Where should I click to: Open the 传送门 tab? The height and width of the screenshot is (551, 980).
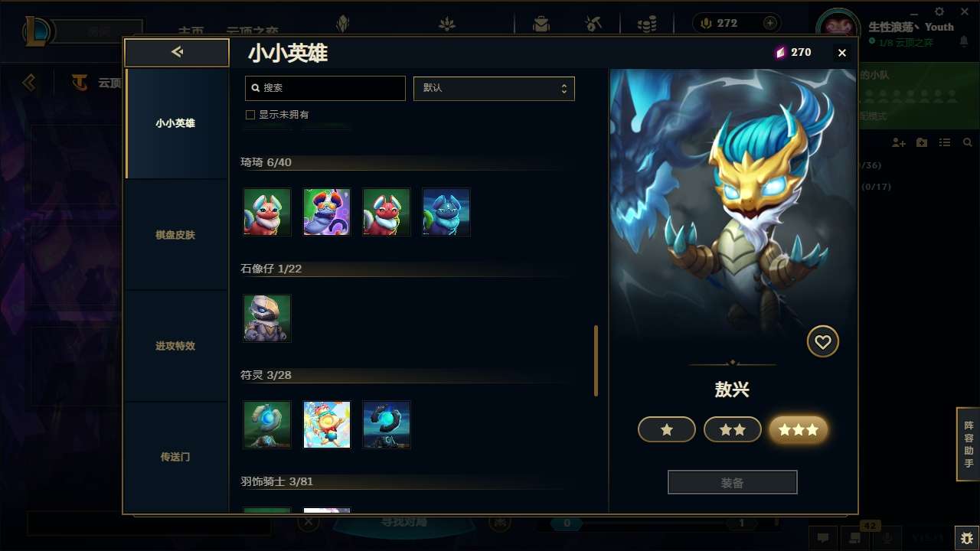[x=175, y=457]
